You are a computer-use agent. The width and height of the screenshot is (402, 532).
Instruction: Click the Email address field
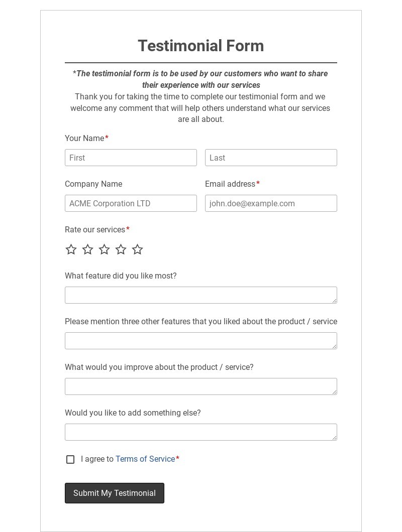[271, 203]
